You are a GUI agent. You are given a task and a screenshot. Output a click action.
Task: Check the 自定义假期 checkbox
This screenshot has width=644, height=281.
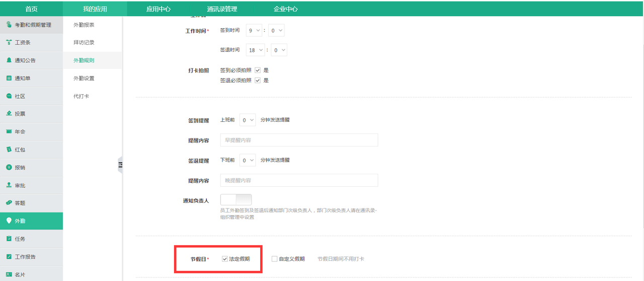coord(274,259)
